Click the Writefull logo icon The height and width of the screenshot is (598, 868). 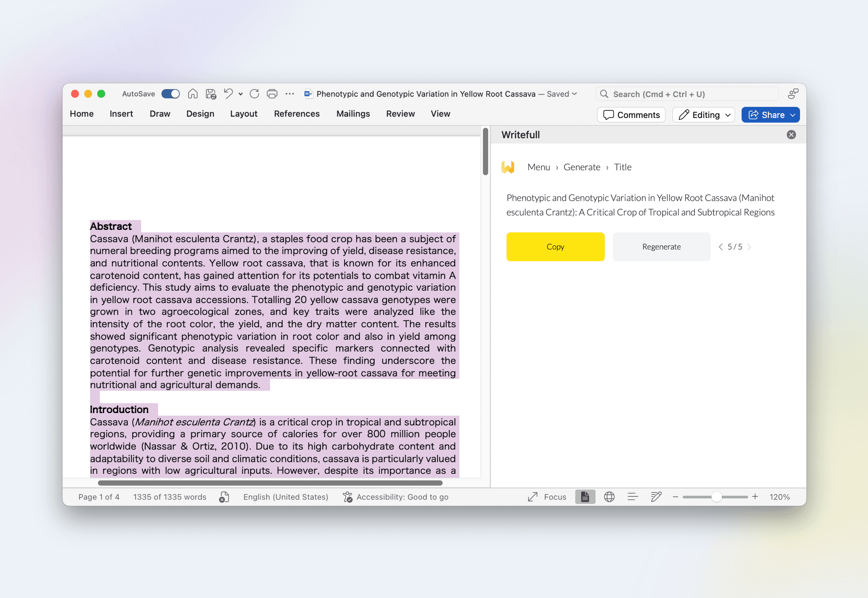click(x=508, y=167)
